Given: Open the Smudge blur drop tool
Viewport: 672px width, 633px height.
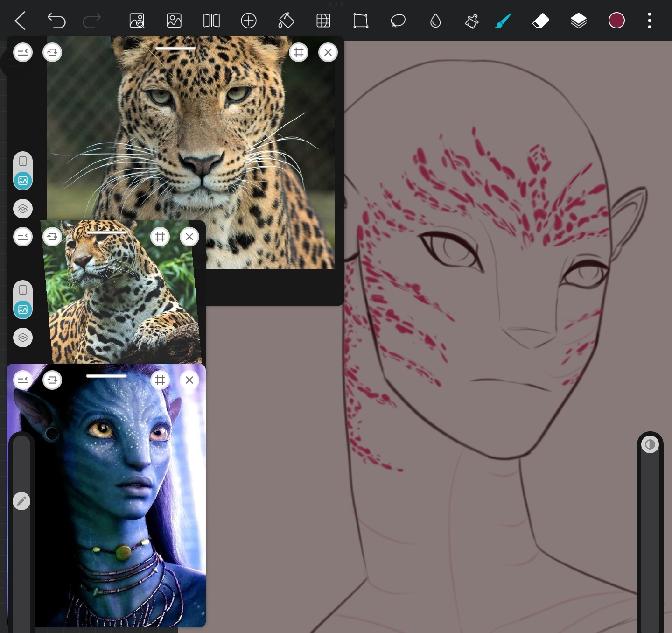Looking at the screenshot, I should coord(435,21).
